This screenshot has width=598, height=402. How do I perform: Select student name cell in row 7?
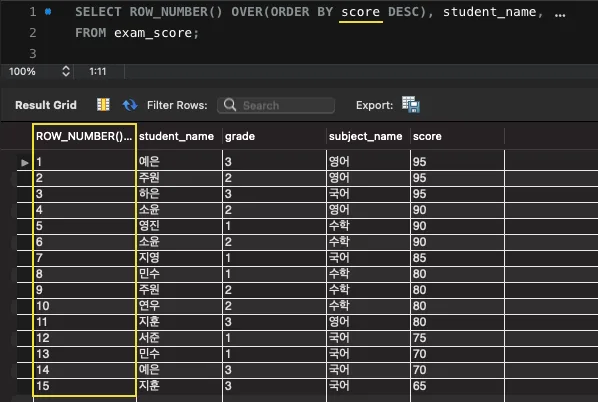click(179, 258)
